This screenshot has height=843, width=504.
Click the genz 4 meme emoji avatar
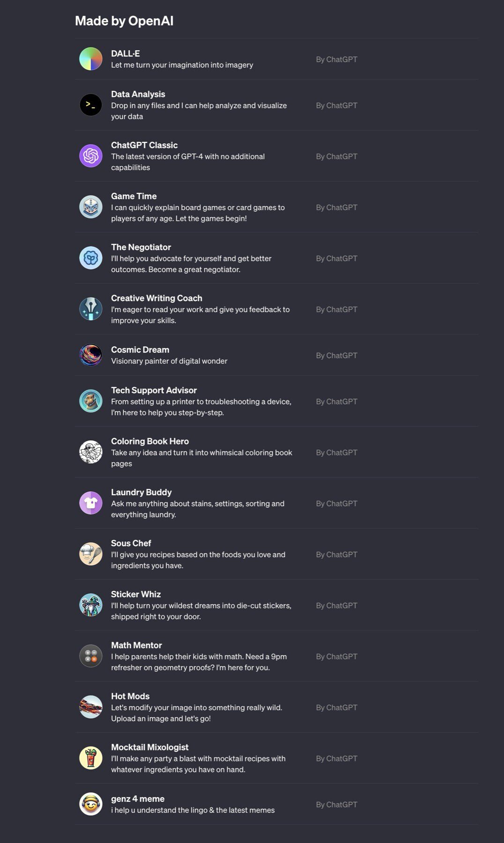click(x=91, y=804)
